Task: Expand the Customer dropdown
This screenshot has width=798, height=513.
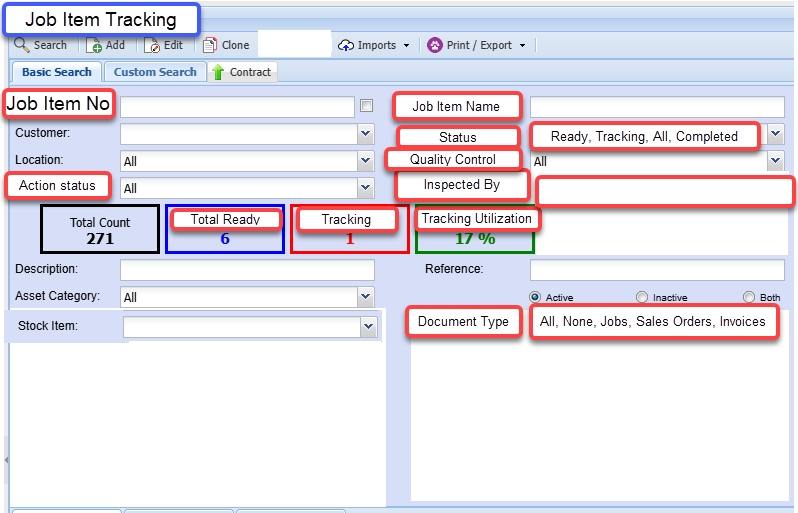Action: [x=365, y=134]
